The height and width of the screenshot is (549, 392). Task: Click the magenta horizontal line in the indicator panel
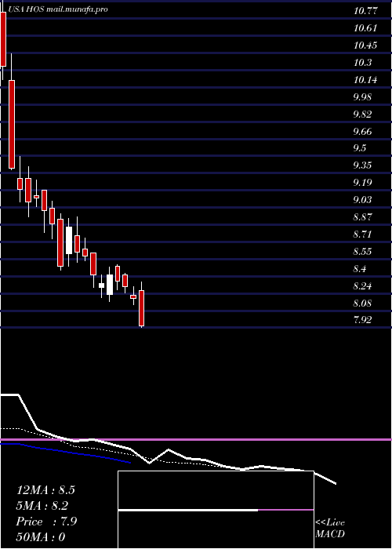coord(196,439)
